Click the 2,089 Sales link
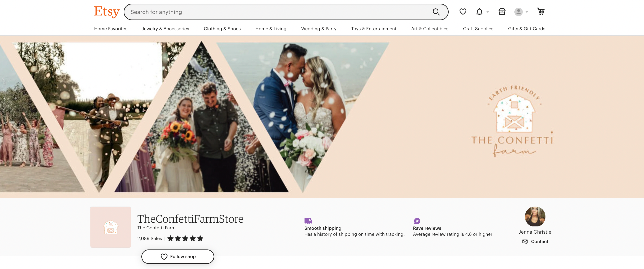Image resolution: width=644 pixels, height=269 pixels. click(x=150, y=239)
